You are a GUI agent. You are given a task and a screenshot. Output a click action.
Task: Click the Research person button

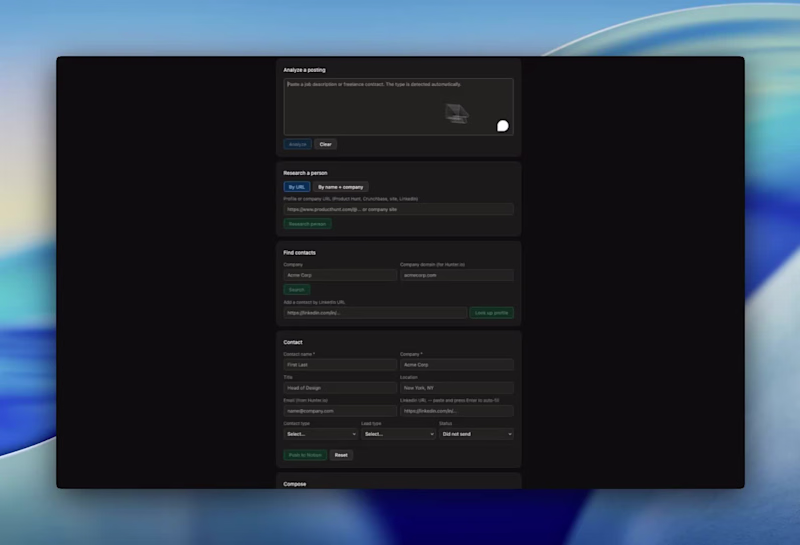[x=307, y=224]
